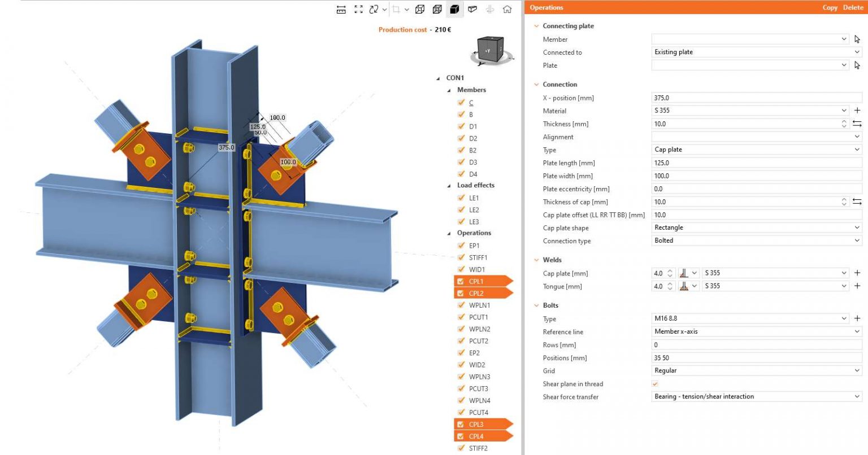This screenshot has width=868, height=455.
Task: Collapse the Welds section header
Action: tap(536, 260)
